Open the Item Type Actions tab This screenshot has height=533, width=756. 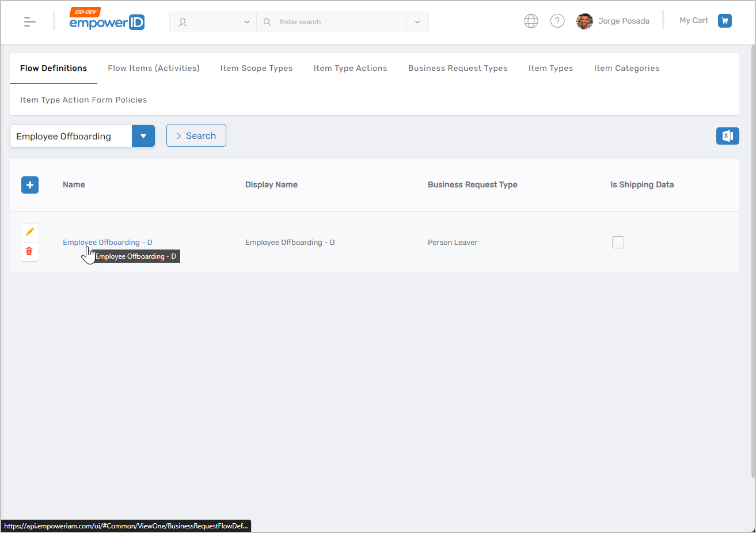pos(350,68)
